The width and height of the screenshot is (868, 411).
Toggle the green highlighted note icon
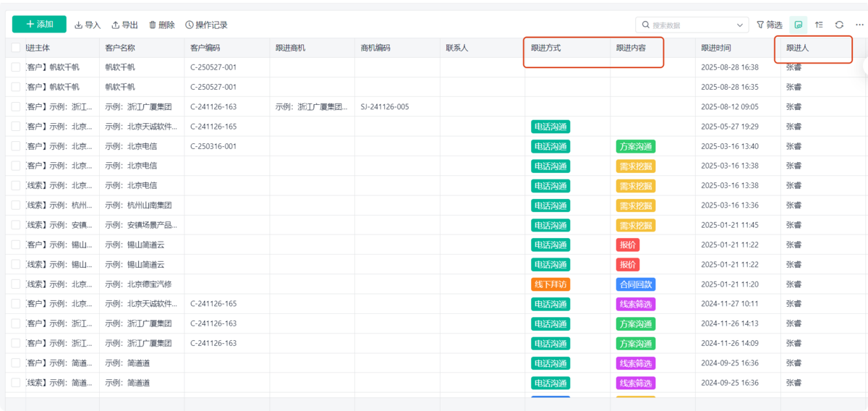point(798,25)
